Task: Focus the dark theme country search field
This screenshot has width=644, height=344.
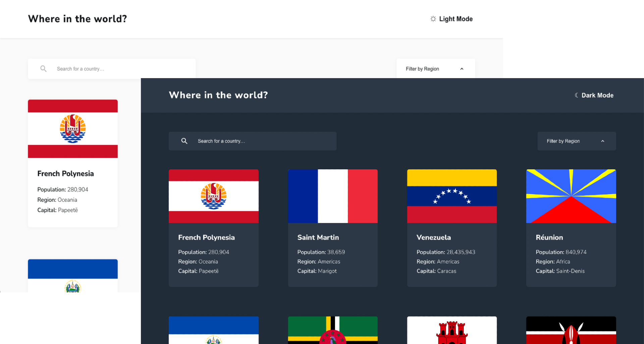Action: pyautogui.click(x=253, y=141)
